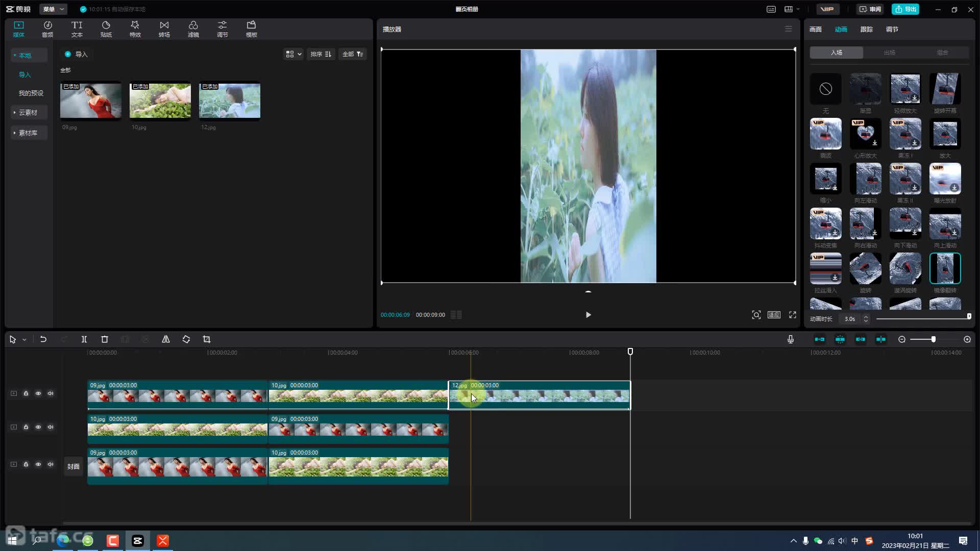The image size is (980, 551).
Task: Click the rotate tool in timeline toolbar
Action: point(186,339)
